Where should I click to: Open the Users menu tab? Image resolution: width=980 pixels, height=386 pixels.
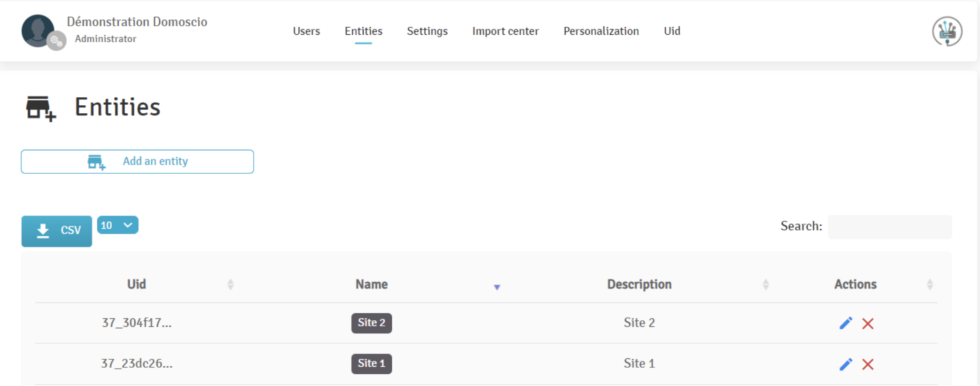pos(306,31)
